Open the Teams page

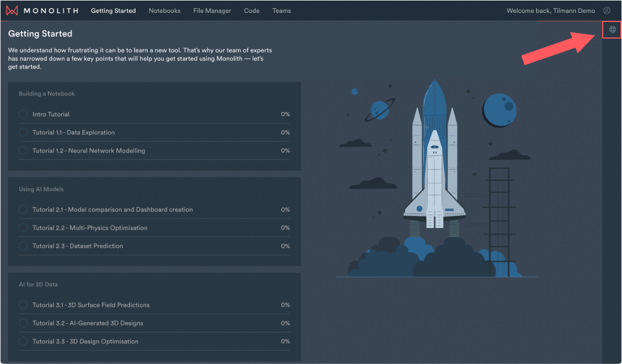282,10
